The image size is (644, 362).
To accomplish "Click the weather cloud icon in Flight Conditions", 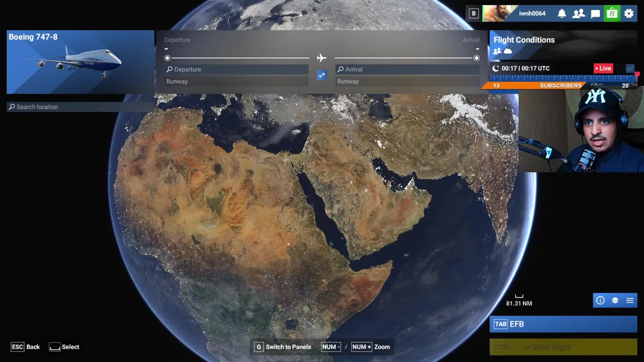I will click(508, 51).
